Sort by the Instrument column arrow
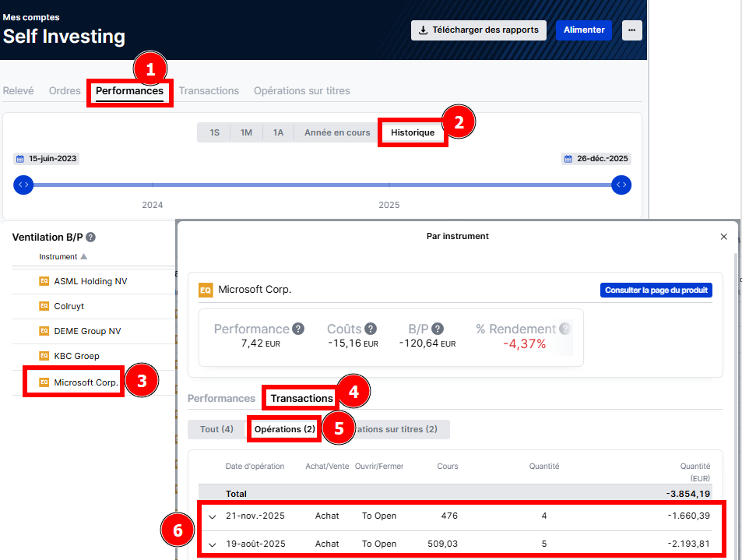 point(84,257)
